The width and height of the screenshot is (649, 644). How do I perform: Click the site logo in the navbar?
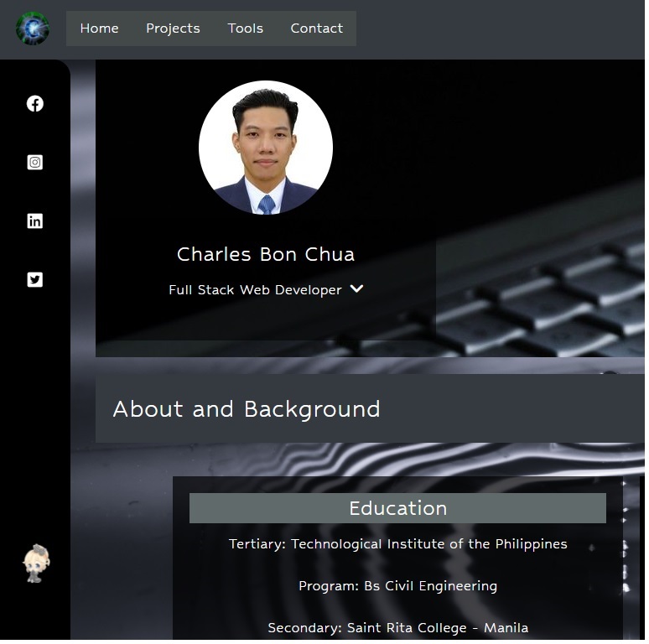33,29
